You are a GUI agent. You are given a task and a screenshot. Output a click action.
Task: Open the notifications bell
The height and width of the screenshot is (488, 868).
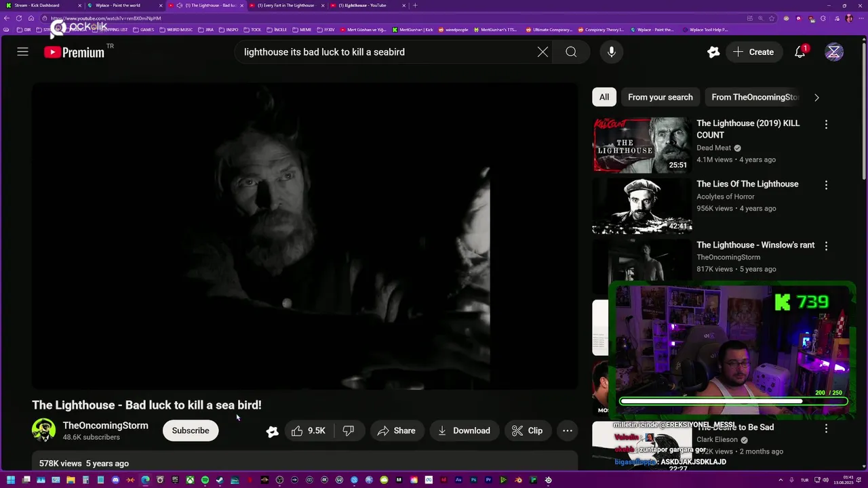click(x=800, y=52)
